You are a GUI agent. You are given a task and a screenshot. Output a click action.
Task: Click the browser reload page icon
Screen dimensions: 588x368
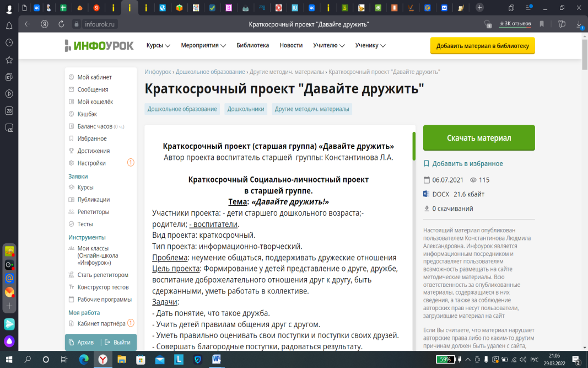coord(61,24)
